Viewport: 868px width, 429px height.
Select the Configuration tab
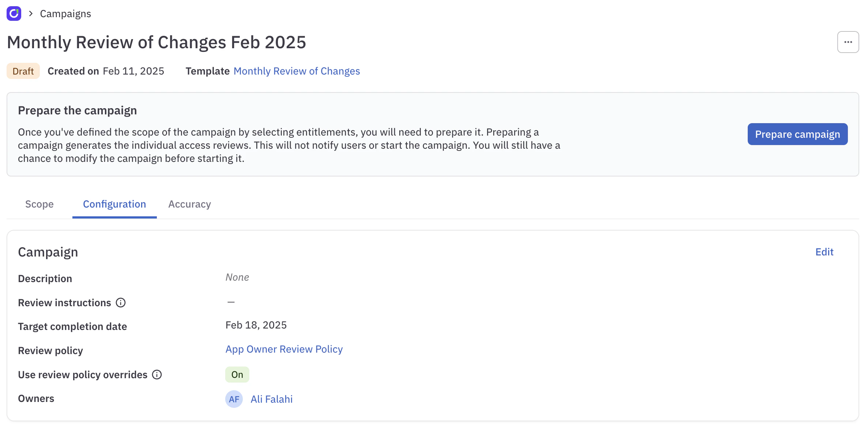[114, 204]
